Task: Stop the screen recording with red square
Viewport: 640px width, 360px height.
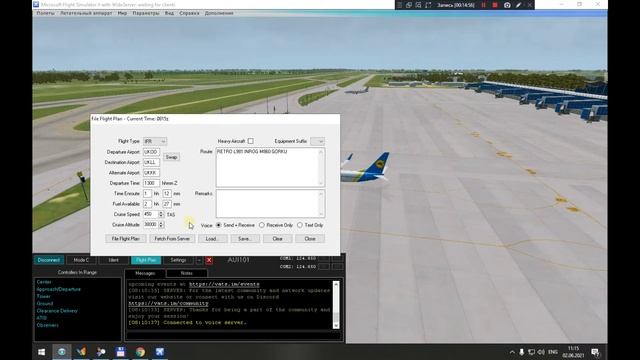Action: point(495,5)
